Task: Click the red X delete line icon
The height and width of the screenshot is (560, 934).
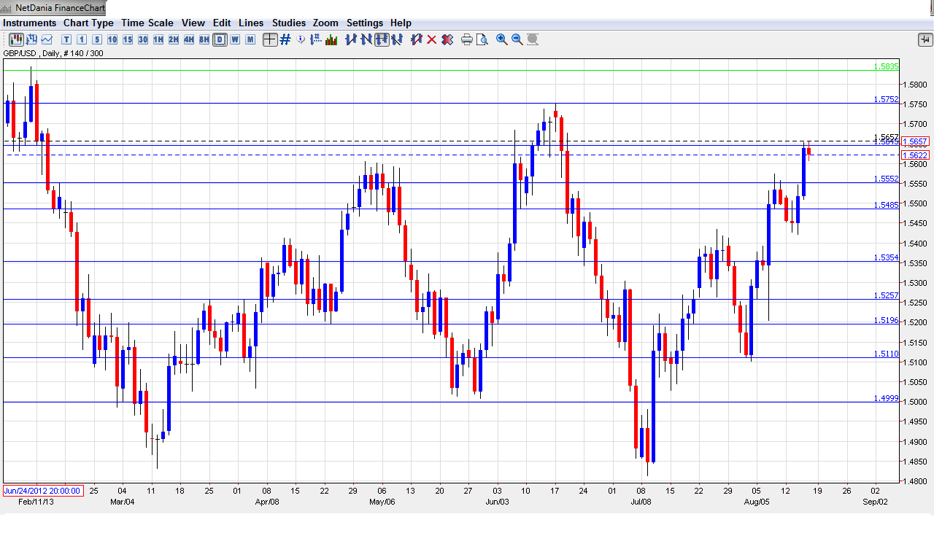Action: click(431, 39)
